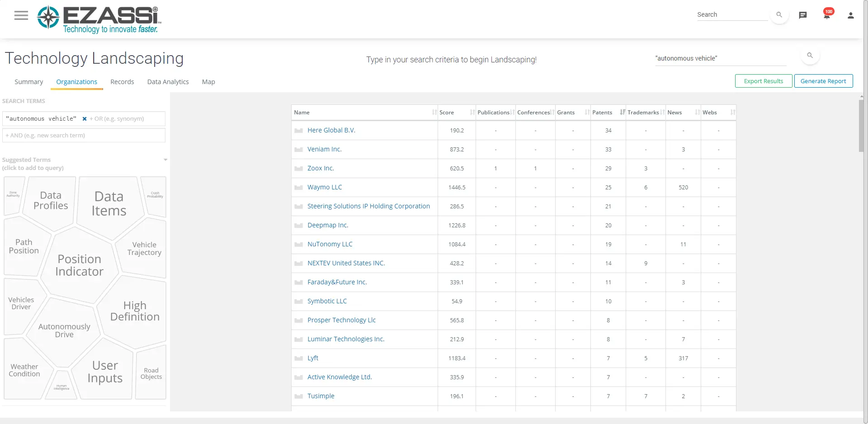Open the Active Knowledge Ltd. link
Screen dimensions: 868x424
(340, 377)
